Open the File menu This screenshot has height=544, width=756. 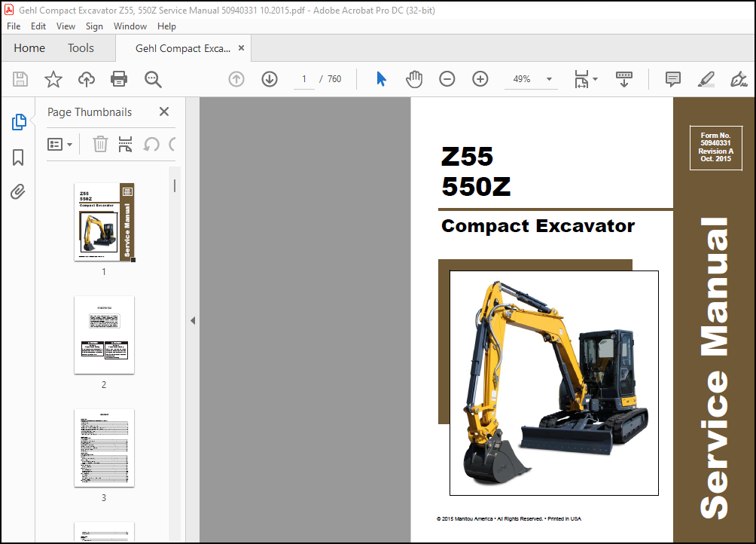(14, 26)
